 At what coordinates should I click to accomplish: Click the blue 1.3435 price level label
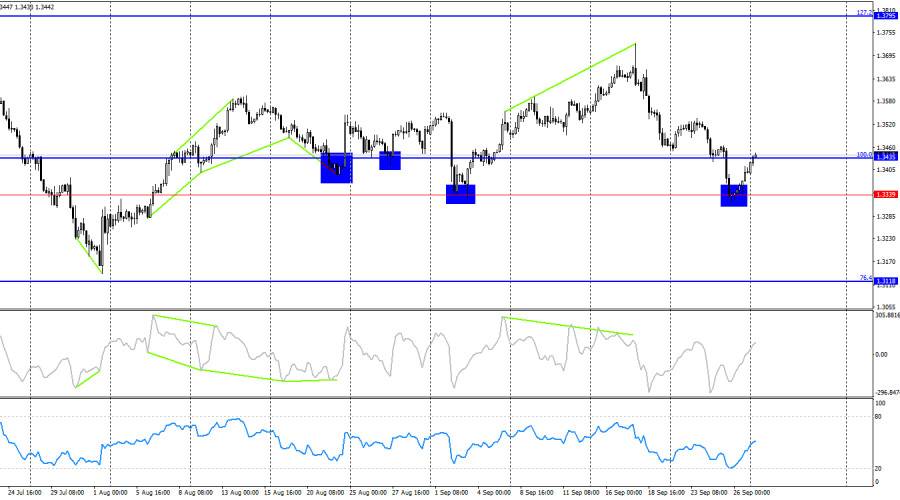coord(886,157)
